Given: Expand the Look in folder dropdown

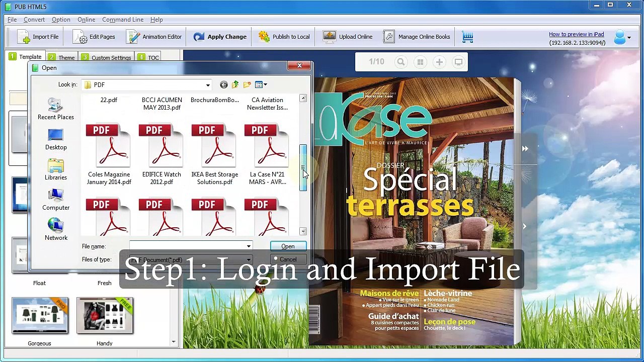Looking at the screenshot, I should pyautogui.click(x=207, y=85).
